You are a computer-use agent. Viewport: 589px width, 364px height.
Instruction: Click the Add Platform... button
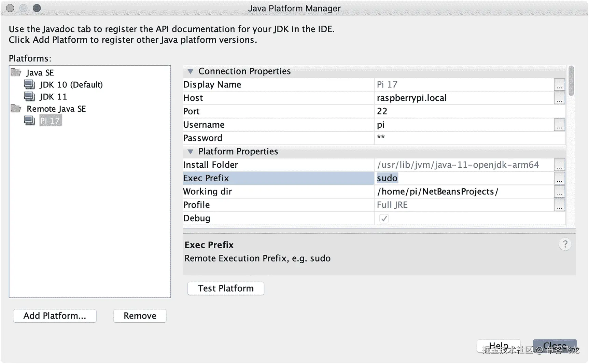55,316
